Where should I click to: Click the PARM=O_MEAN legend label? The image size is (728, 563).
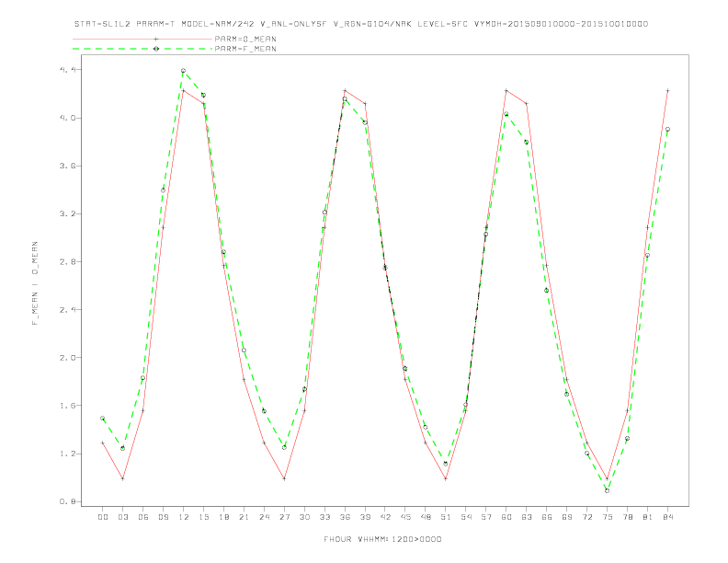(245, 39)
